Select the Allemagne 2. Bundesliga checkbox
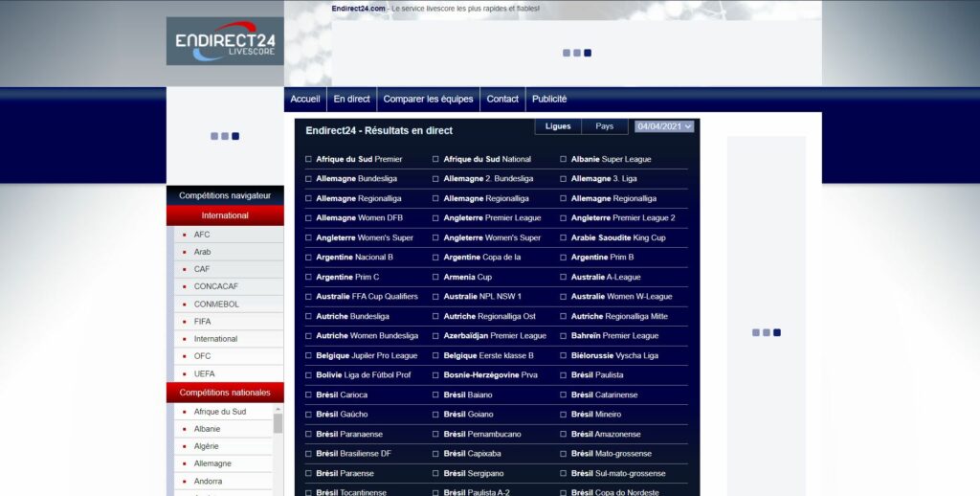This screenshot has width=980, height=496. (x=435, y=179)
